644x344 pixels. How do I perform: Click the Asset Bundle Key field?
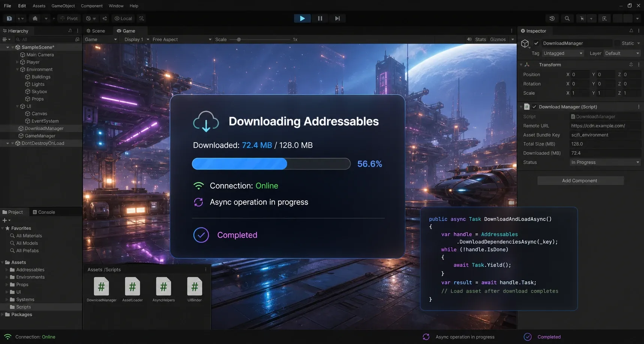605,135
